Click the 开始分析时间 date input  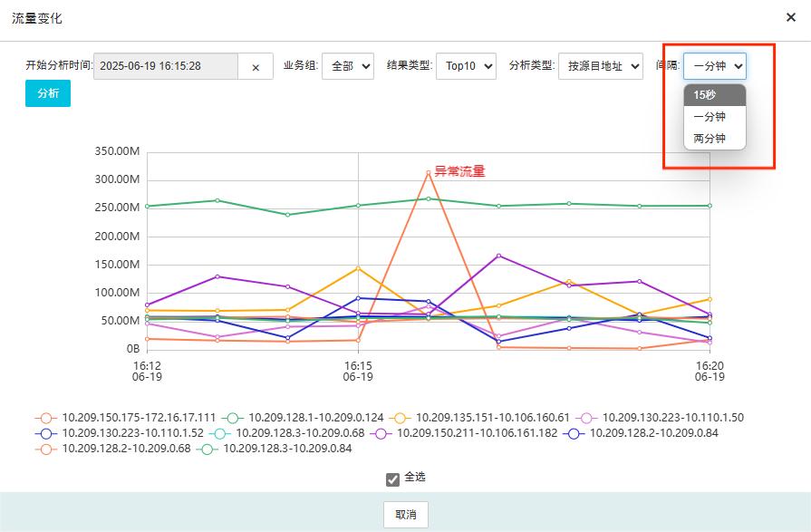(x=166, y=66)
